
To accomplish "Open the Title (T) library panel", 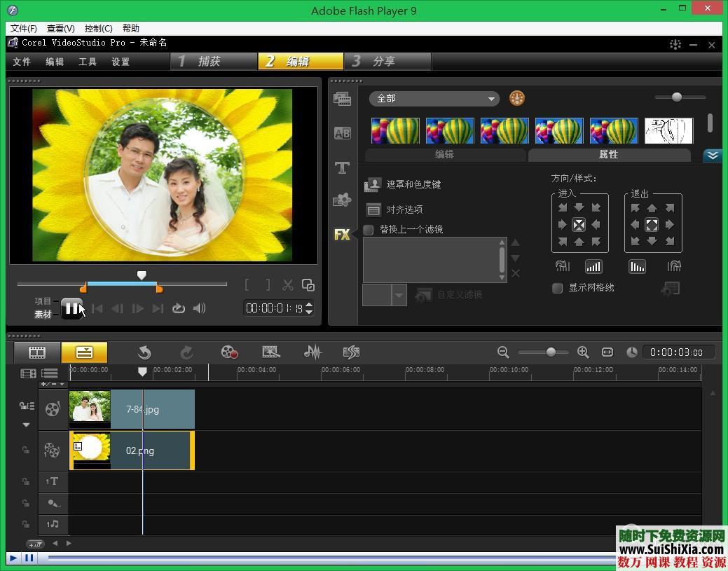I will [x=342, y=167].
